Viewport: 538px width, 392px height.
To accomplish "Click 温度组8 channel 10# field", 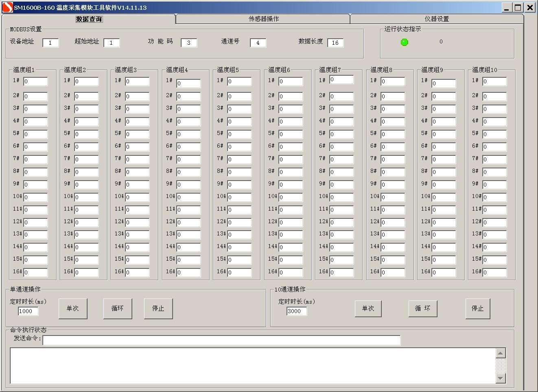I will pos(393,197).
